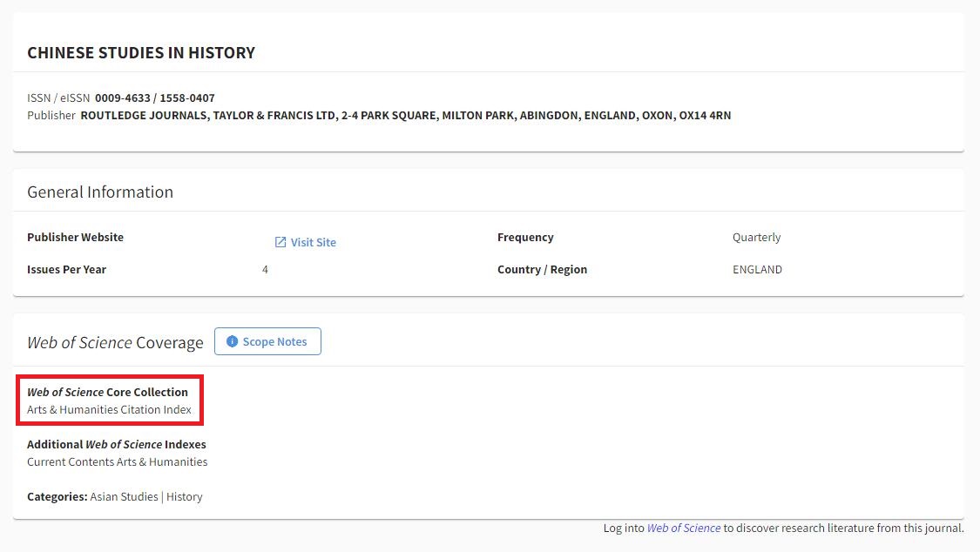Click the Routledge Journals publisher address

click(405, 115)
